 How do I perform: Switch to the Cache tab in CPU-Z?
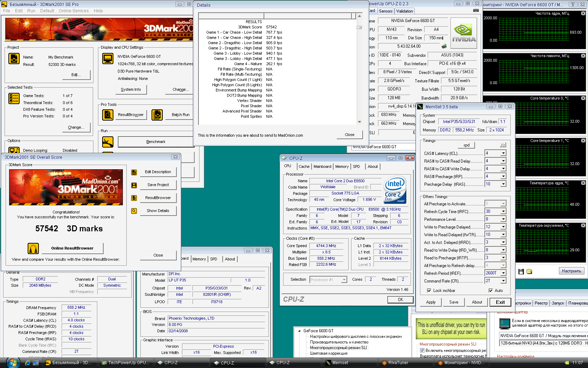pyautogui.click(x=304, y=167)
